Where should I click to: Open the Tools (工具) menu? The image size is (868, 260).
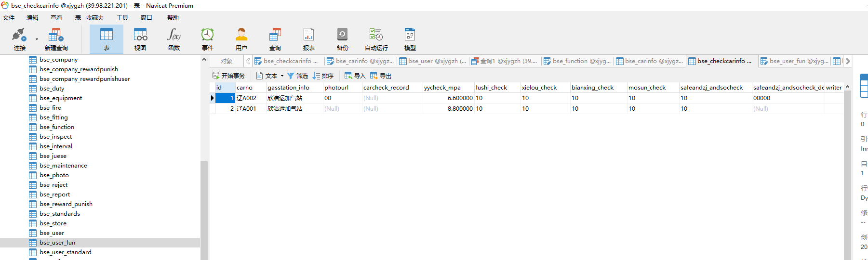click(122, 18)
